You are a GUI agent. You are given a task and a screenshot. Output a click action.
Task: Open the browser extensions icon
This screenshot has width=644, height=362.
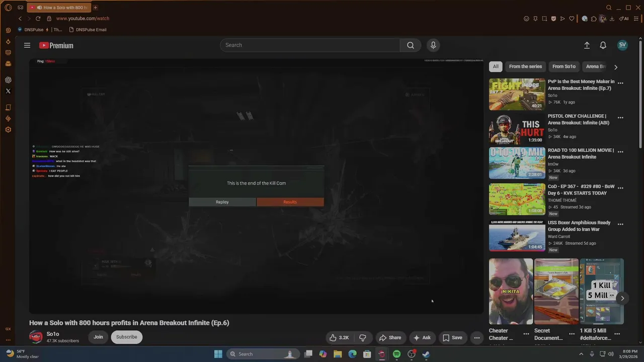(594, 19)
